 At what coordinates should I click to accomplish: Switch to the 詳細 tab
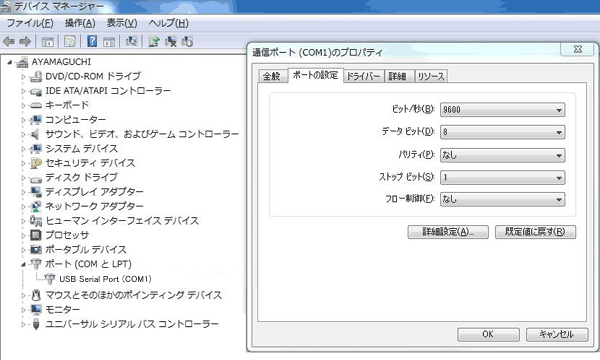click(398, 76)
